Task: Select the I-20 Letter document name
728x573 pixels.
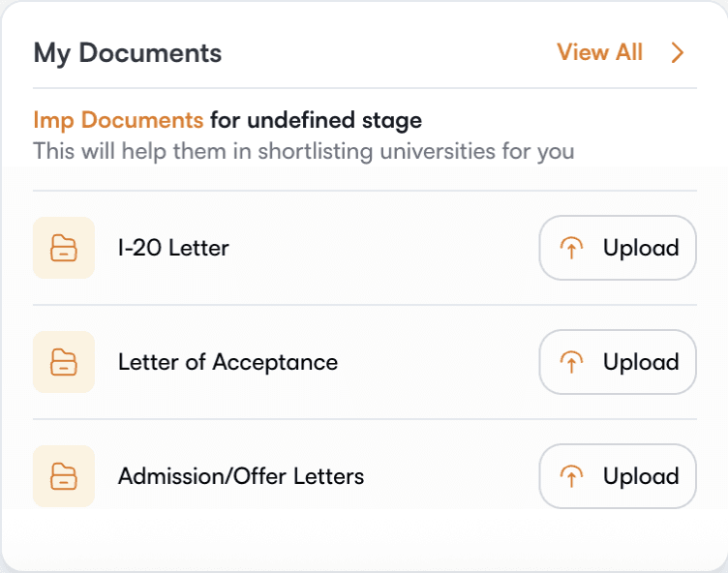Action: pos(173,248)
